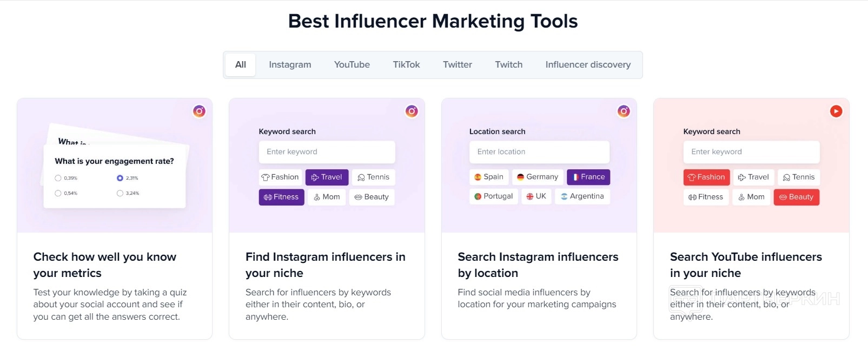Click the YouTube play badge icon
This screenshot has height=350, width=868.
(x=836, y=111)
